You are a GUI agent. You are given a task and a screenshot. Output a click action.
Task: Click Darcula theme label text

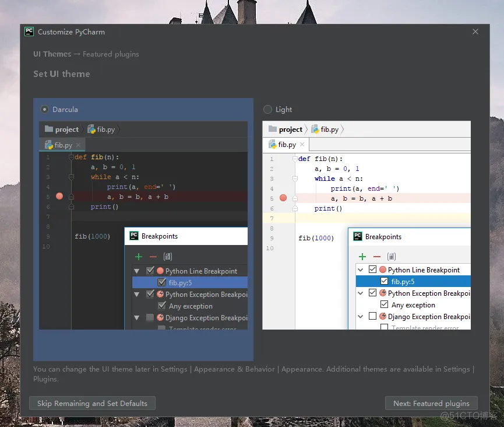tap(65, 110)
